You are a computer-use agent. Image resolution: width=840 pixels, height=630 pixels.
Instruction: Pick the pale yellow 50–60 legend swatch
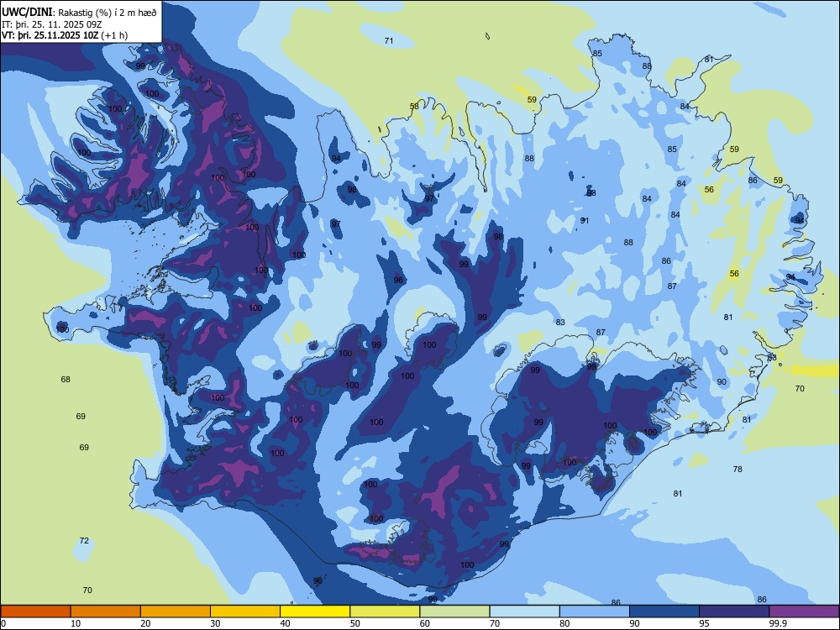coord(385,612)
